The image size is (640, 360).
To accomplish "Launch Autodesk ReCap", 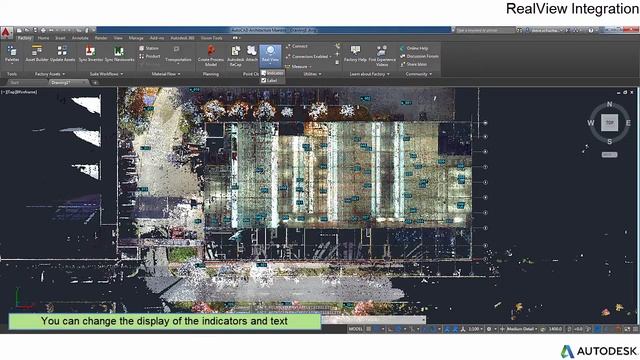I will pos(236,55).
